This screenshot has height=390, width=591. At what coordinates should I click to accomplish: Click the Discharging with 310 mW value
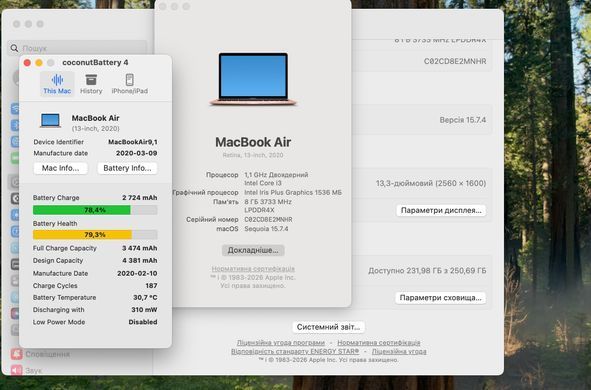[x=144, y=310]
